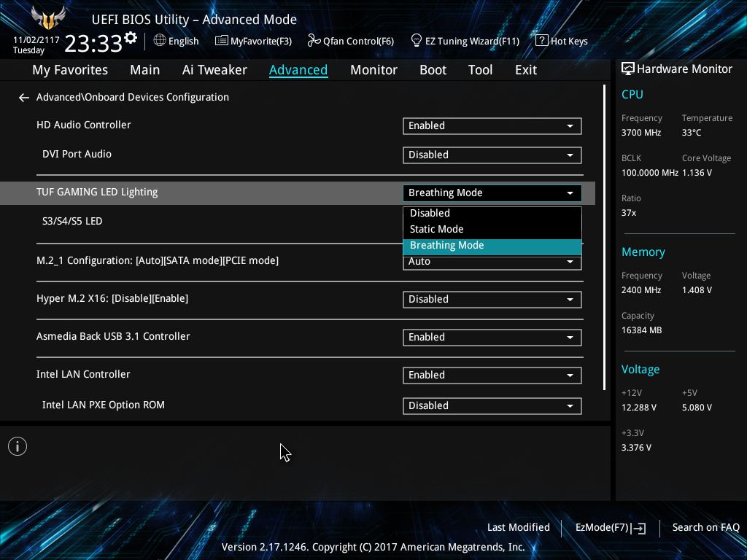Click the CPU frequency 3700 MHz value
747x560 pixels.
(640, 133)
